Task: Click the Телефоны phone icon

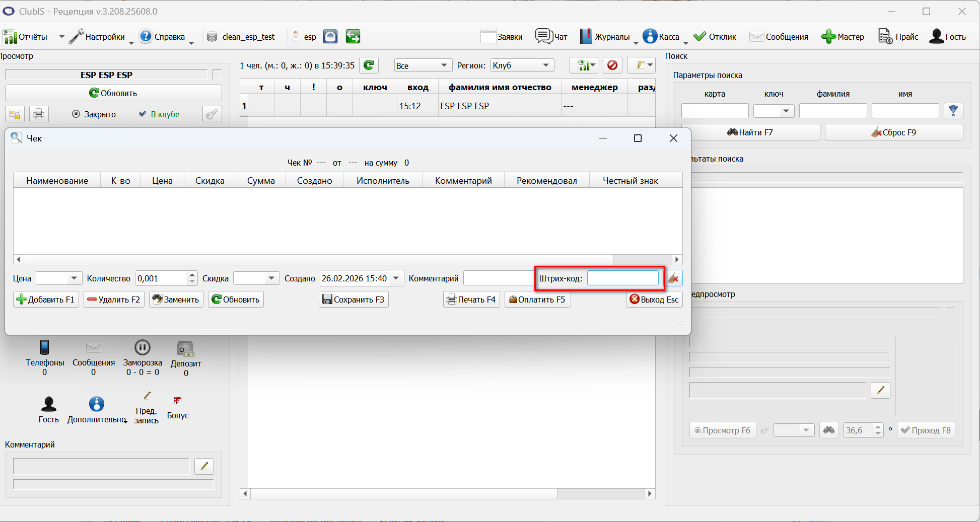Action: pos(45,347)
